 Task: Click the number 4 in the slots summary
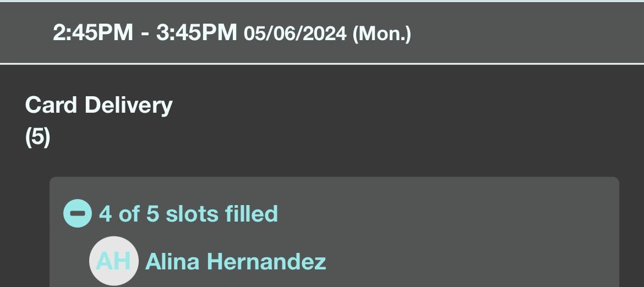point(106,213)
